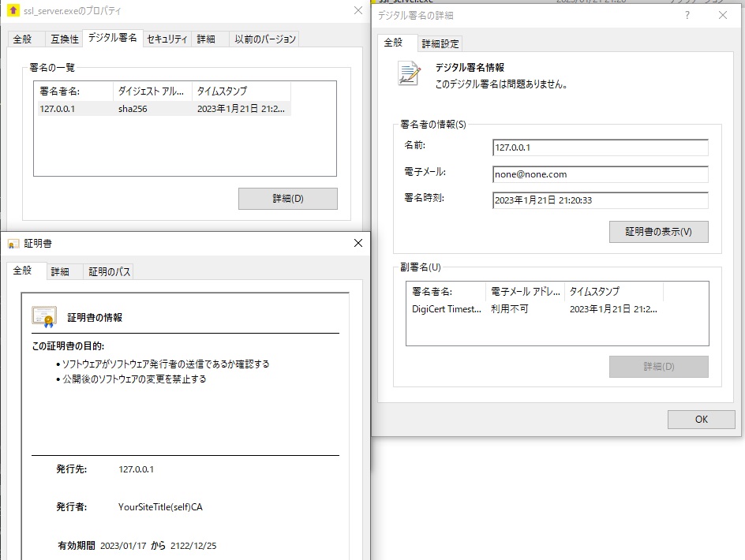
Task: Switch to the 証明のパス tab
Action: point(109,271)
